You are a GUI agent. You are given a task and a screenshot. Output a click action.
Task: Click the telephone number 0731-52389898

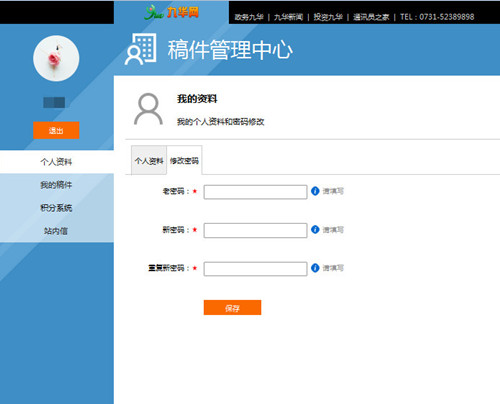click(447, 17)
